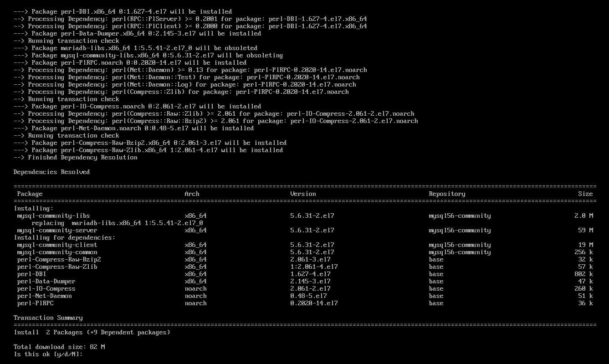This screenshot has width=609, height=364.
Task: Click the 'Dependencies Resolved' text
Action: click(x=52, y=172)
